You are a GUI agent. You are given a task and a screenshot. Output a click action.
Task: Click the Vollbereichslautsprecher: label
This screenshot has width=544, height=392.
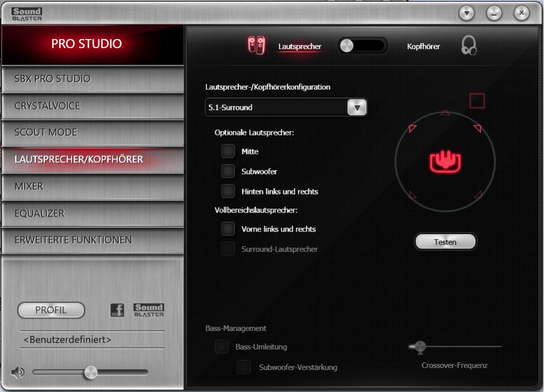(x=256, y=210)
